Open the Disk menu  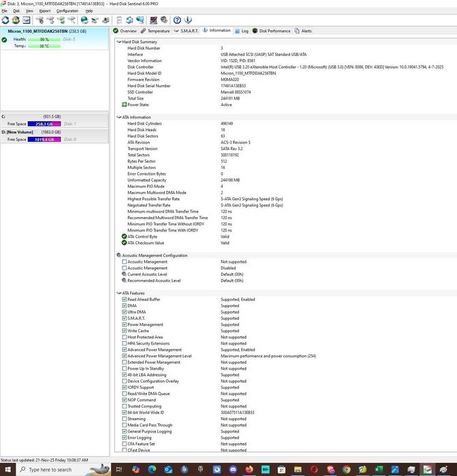pyautogui.click(x=16, y=11)
